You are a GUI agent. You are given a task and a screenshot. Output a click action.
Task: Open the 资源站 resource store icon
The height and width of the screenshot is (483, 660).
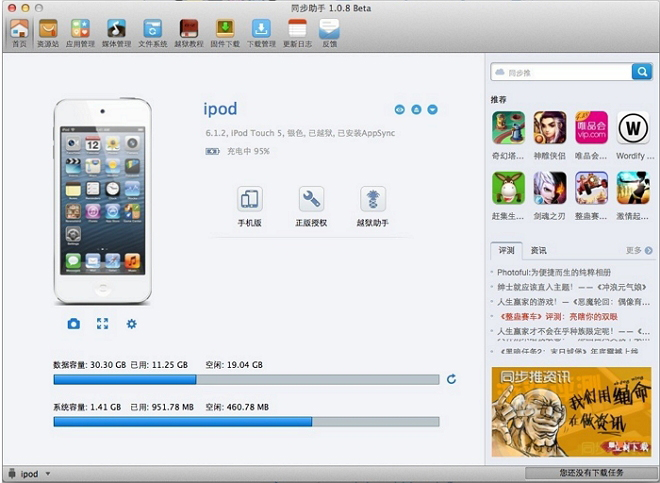[48, 33]
